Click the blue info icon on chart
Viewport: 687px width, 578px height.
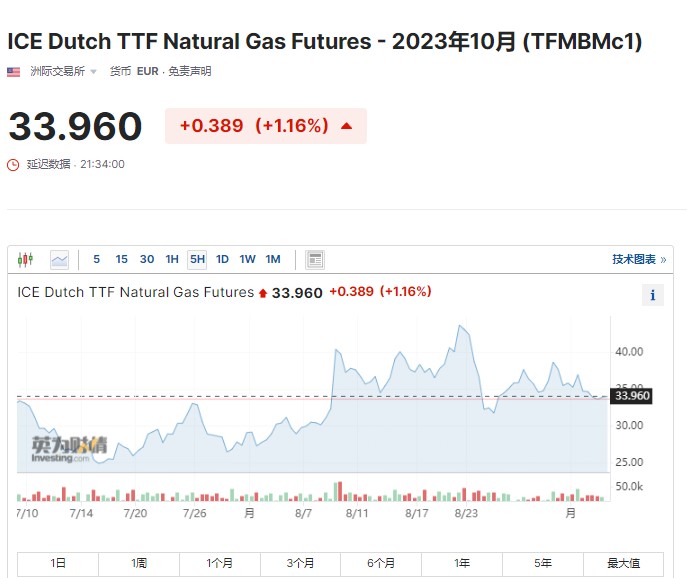653,295
